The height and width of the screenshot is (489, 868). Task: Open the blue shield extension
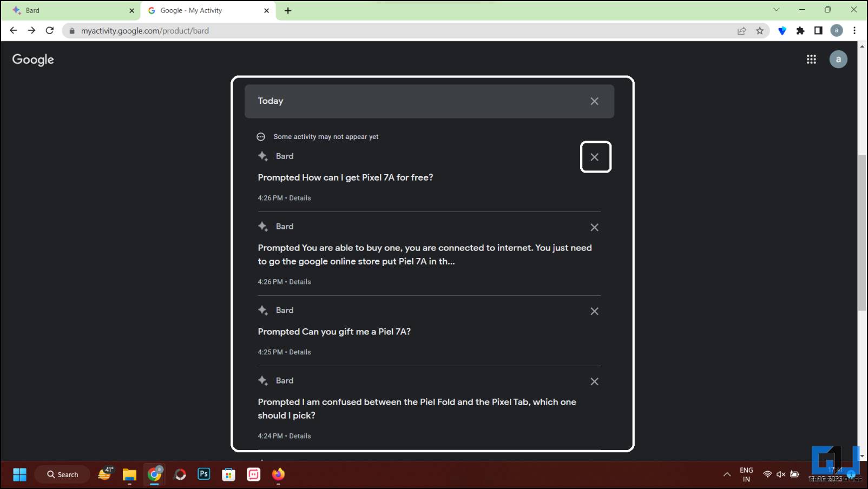(782, 31)
